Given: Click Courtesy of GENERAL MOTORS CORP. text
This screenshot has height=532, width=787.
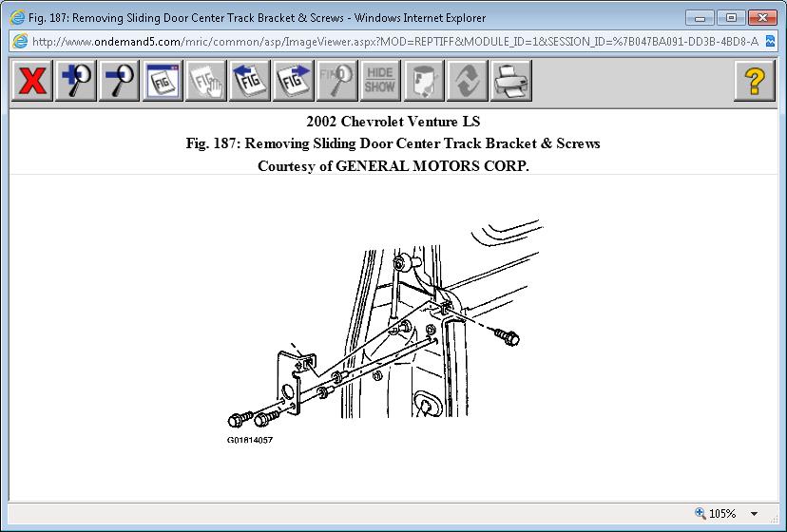Looking at the screenshot, I should 393,165.
